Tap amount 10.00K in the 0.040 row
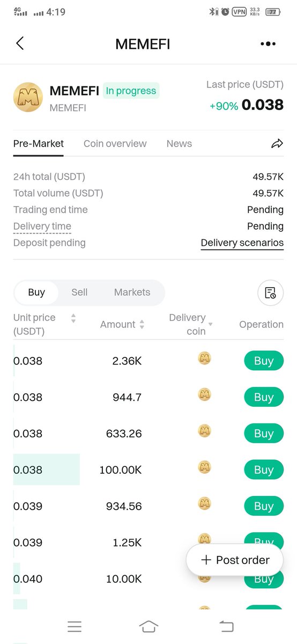Image resolution: width=297 pixels, height=644 pixels. coord(124,579)
